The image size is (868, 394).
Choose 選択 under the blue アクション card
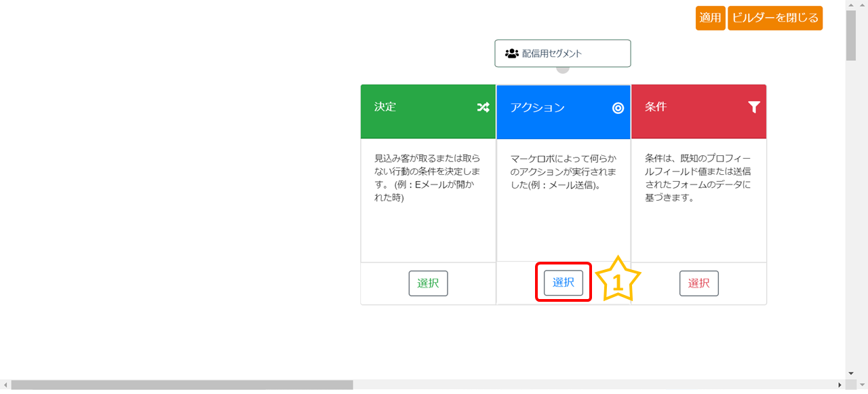pyautogui.click(x=563, y=283)
